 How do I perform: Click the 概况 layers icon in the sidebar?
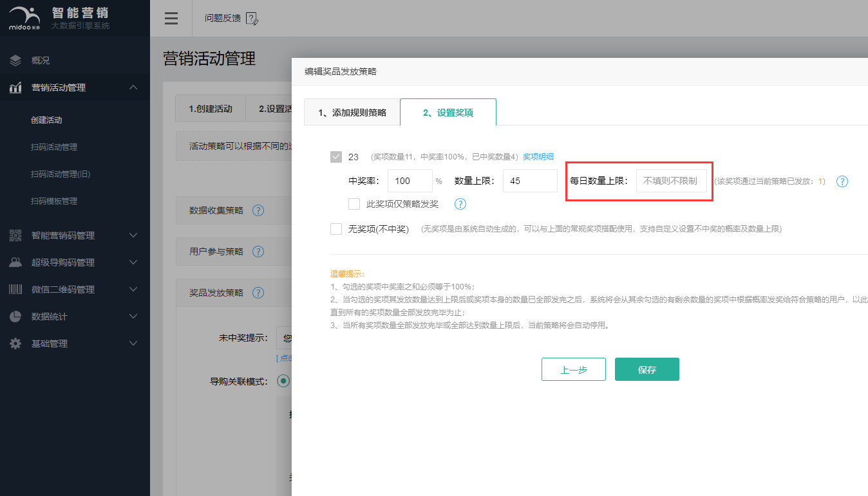point(15,60)
